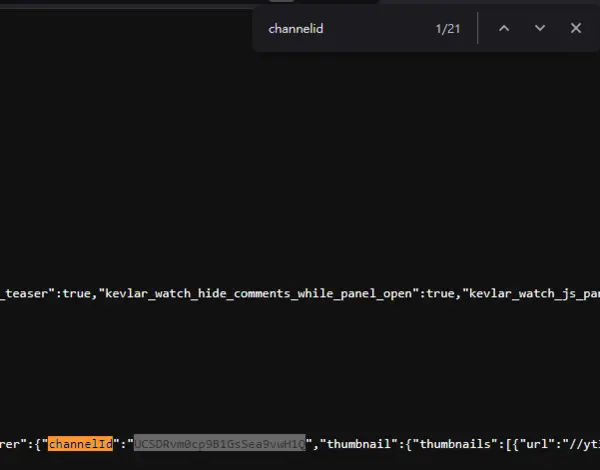Go to previous match with up arrow
This screenshot has width=600, height=470.
[504, 29]
